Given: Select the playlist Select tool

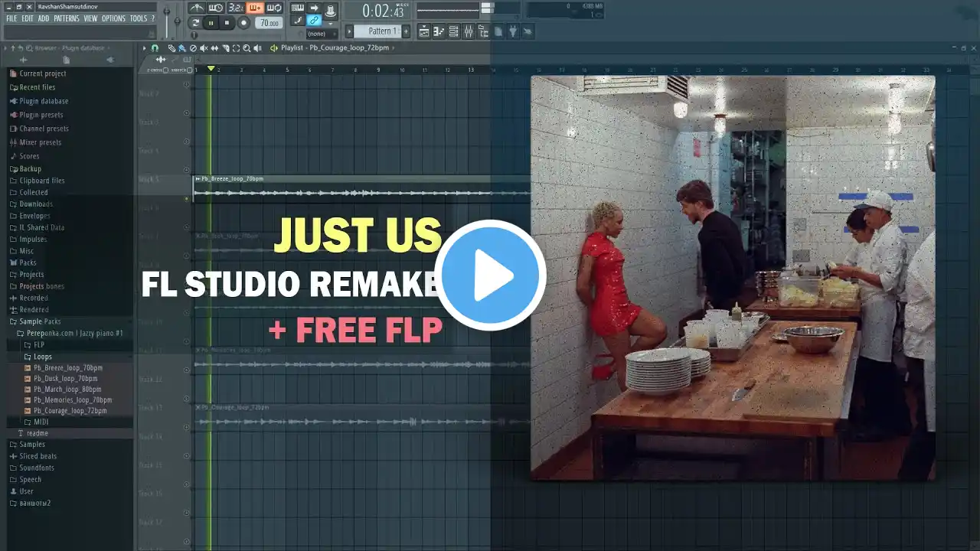Looking at the screenshot, I should click(236, 48).
